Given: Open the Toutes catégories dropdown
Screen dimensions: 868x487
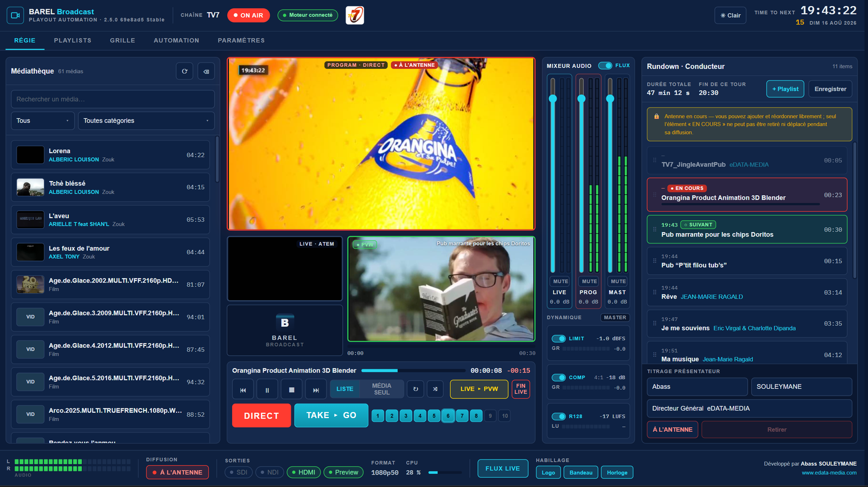Looking at the screenshot, I should (x=146, y=120).
